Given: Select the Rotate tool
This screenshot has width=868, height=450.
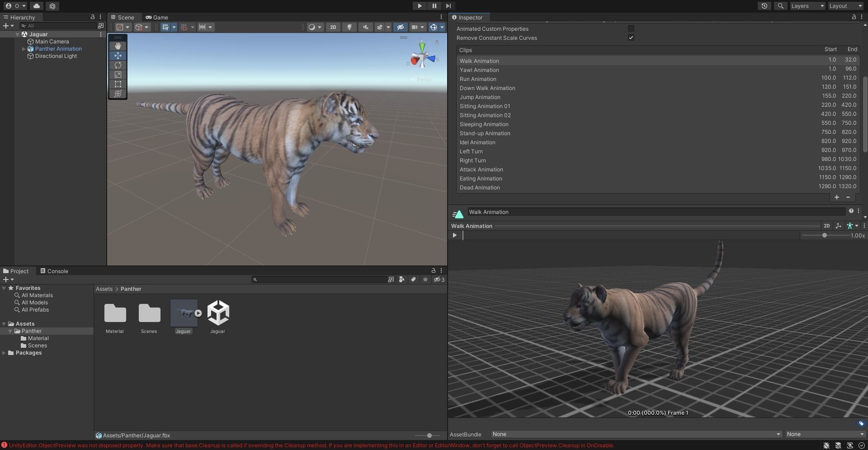Looking at the screenshot, I should pos(118,65).
